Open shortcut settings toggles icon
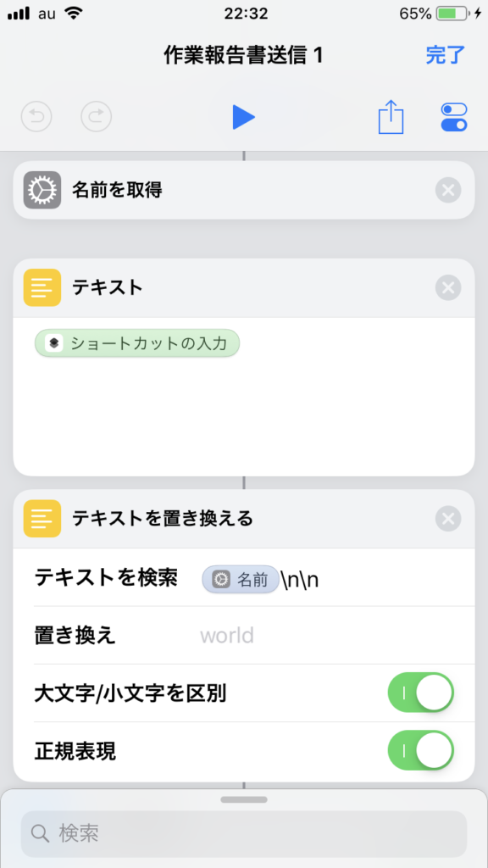The height and width of the screenshot is (868, 488). 454,117
